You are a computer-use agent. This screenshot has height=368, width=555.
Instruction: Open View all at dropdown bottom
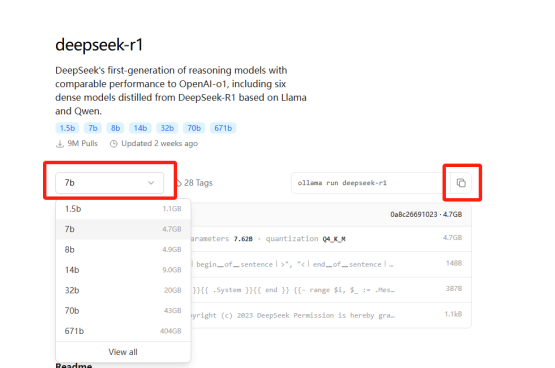click(x=123, y=352)
